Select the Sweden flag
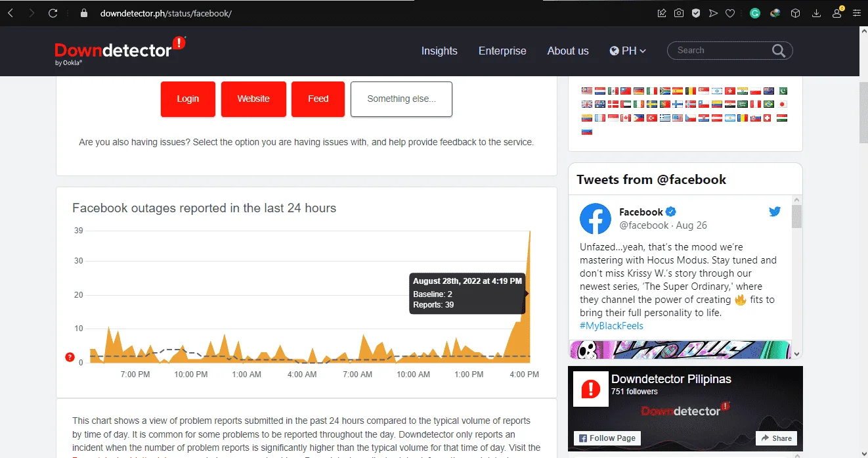 (x=652, y=104)
